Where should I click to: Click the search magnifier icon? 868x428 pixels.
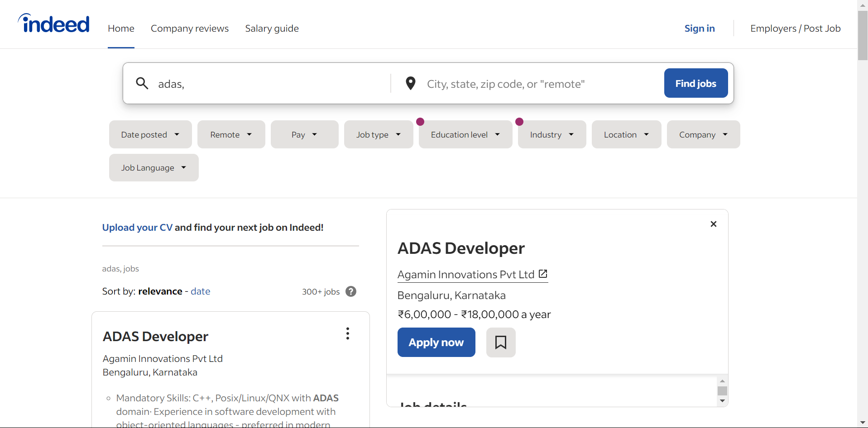pos(142,83)
